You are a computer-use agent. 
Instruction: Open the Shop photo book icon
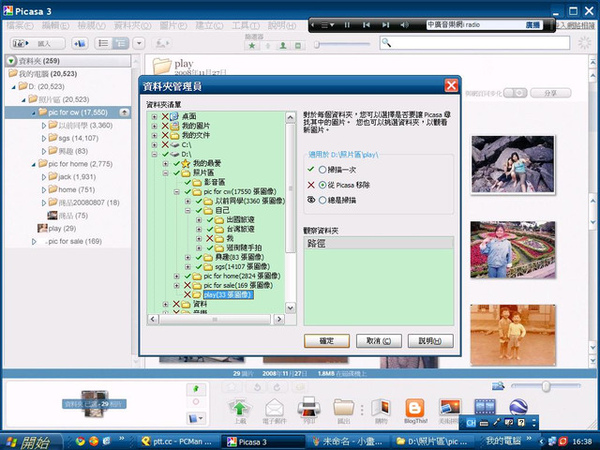point(381,408)
